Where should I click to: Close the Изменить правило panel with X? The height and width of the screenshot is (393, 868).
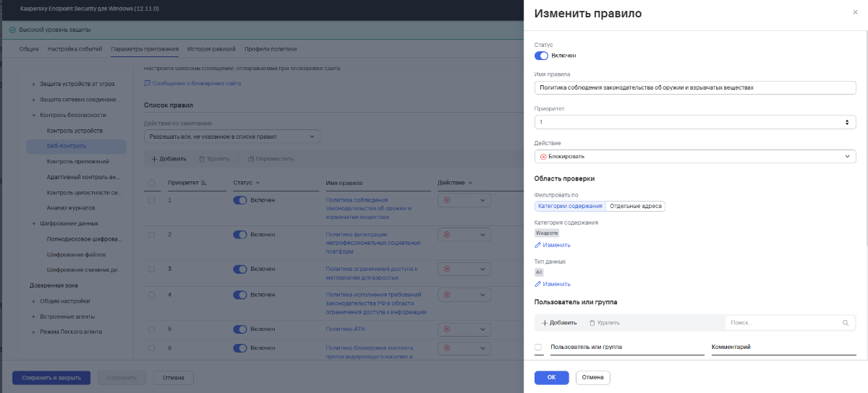pos(856,13)
